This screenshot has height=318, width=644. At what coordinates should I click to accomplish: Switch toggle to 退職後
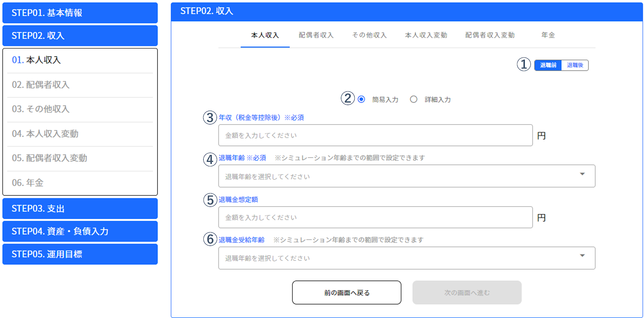[575, 65]
